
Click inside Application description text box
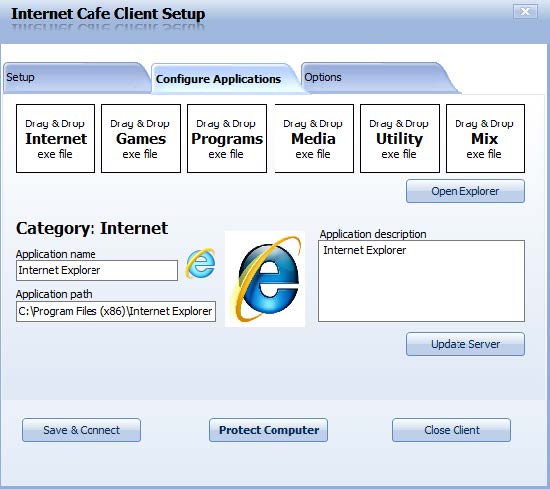[x=421, y=281]
